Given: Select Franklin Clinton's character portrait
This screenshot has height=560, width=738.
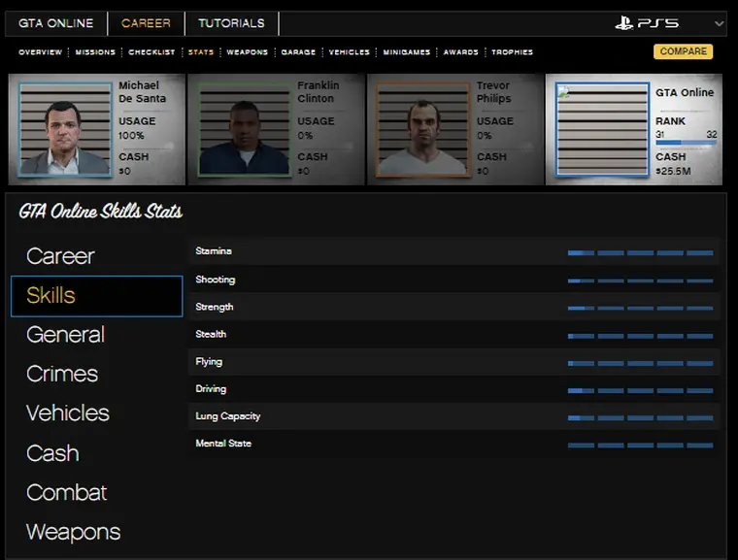Looking at the screenshot, I should click(x=244, y=129).
